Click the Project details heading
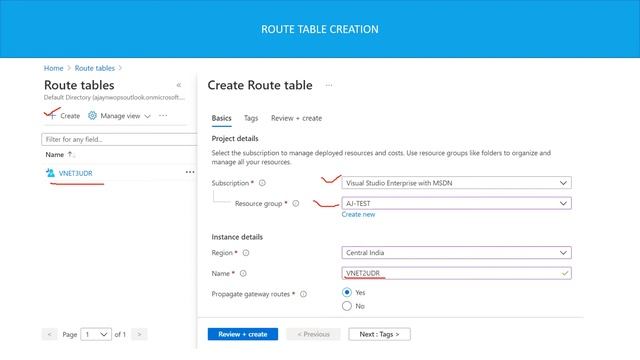Image resolution: width=640 pixels, height=360 pixels. (x=235, y=138)
